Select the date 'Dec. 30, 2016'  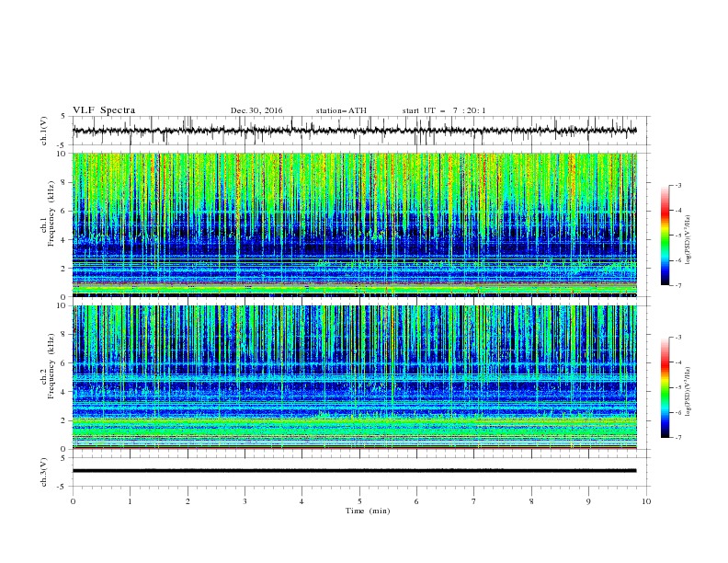pyautogui.click(x=256, y=110)
